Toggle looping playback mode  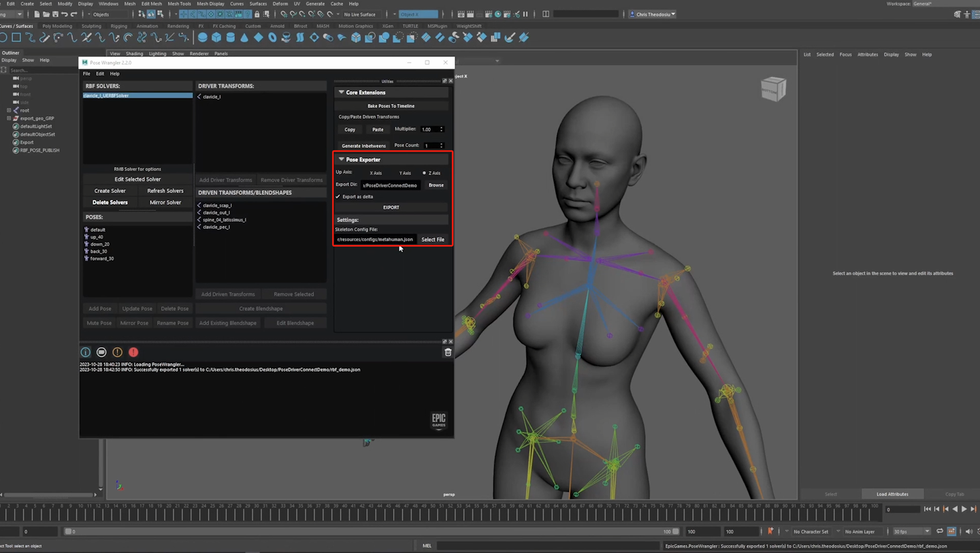[939, 531]
